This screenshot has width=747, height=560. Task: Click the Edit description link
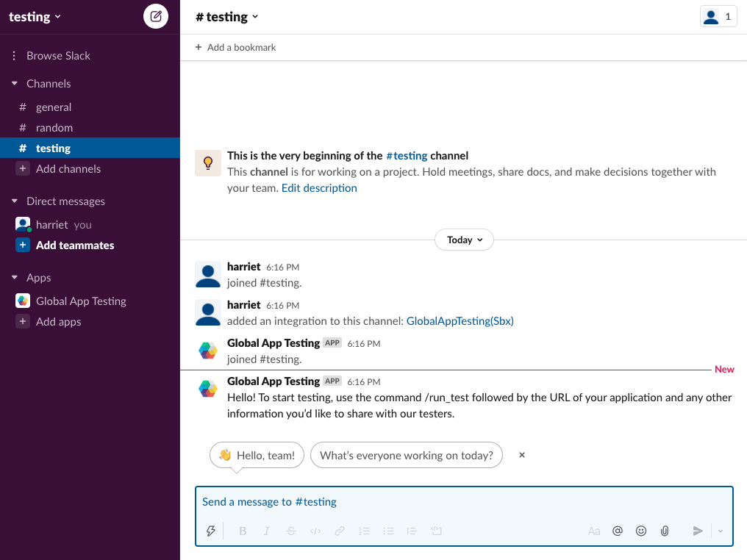(x=319, y=188)
